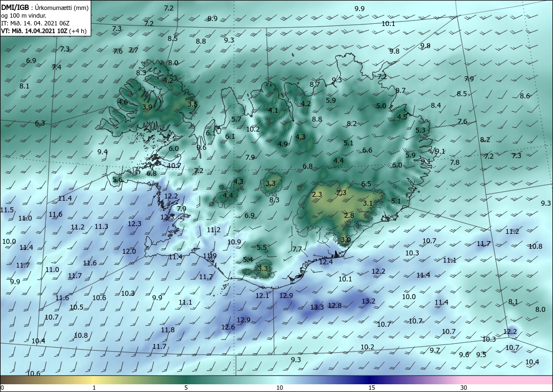Image resolution: width=553 pixels, height=392 pixels.
Task: Click the map value "11.5"
Action: (x=7, y=210)
